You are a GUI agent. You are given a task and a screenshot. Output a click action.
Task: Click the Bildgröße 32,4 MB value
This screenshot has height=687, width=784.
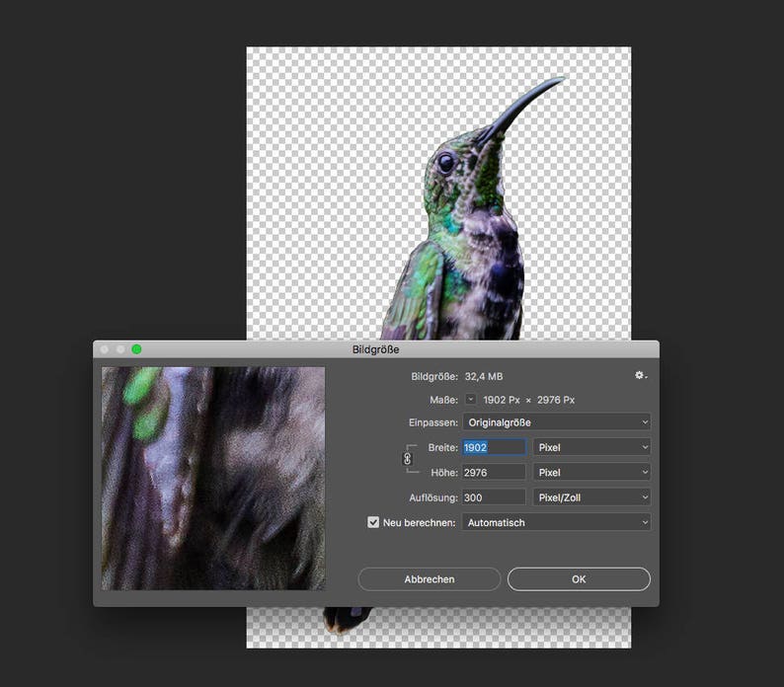[484, 376]
